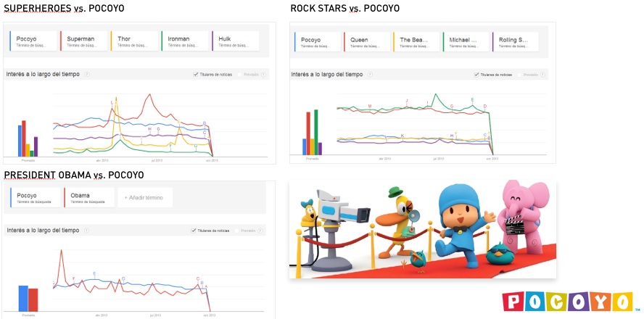This screenshot has height=319, width=644.
Task: Click the Pocoyo logo at the bottom right
Action: (568, 302)
